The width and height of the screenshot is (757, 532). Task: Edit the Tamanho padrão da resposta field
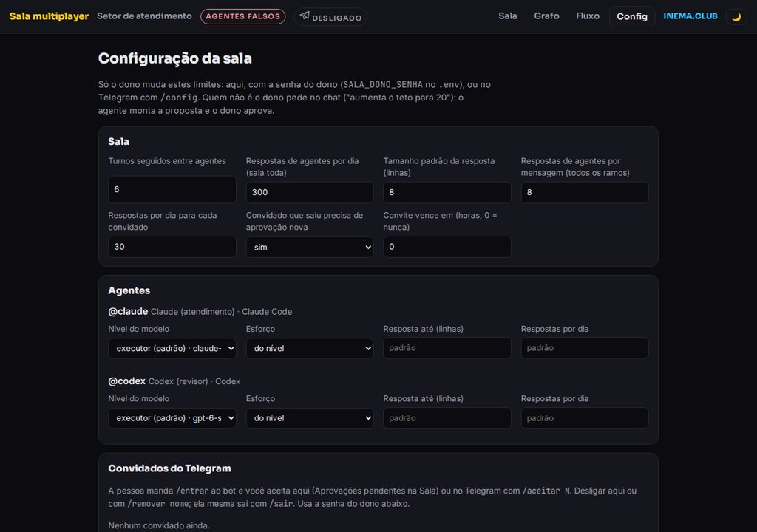(447, 192)
